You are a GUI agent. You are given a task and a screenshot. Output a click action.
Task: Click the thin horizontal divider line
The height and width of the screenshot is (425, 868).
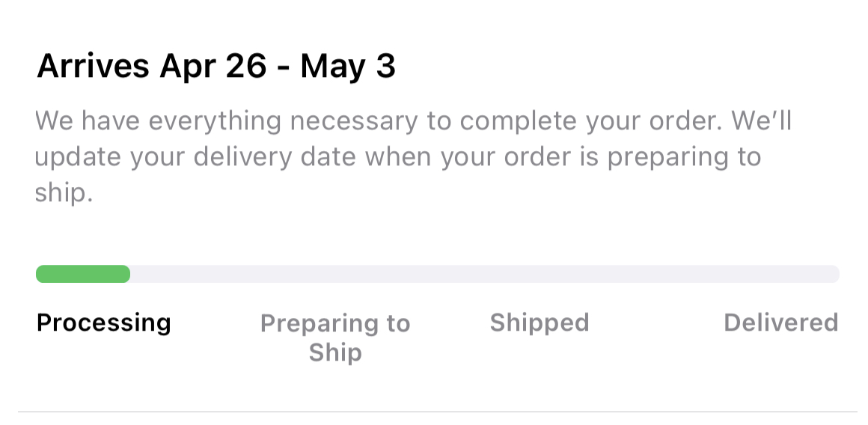437,412
